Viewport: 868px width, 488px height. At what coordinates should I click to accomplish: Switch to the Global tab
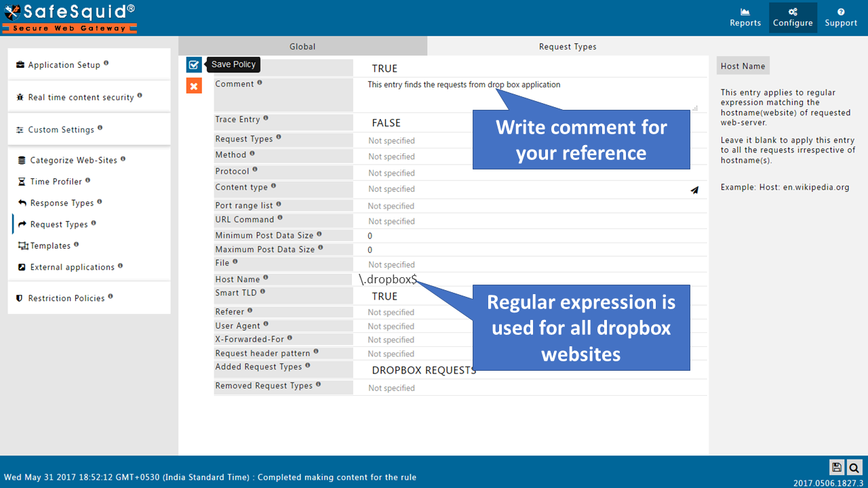302,46
